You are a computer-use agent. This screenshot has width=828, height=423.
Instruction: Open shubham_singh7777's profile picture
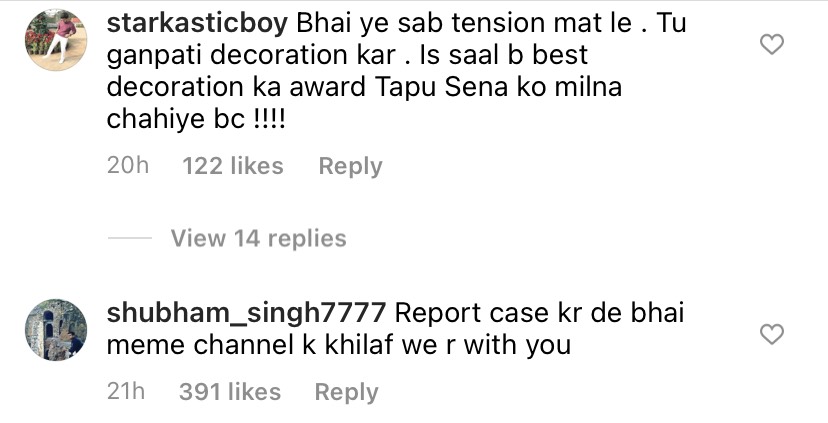pyautogui.click(x=56, y=330)
